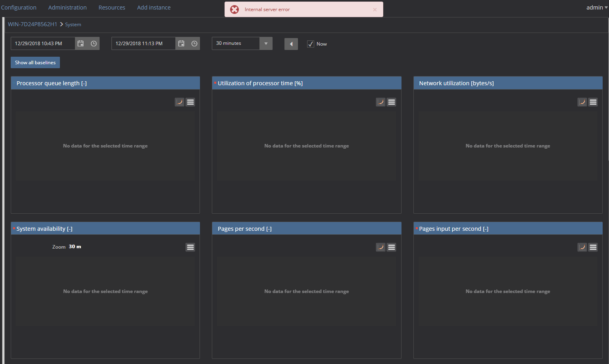Open calendar picker for start date
609x364 pixels.
pos(81,44)
